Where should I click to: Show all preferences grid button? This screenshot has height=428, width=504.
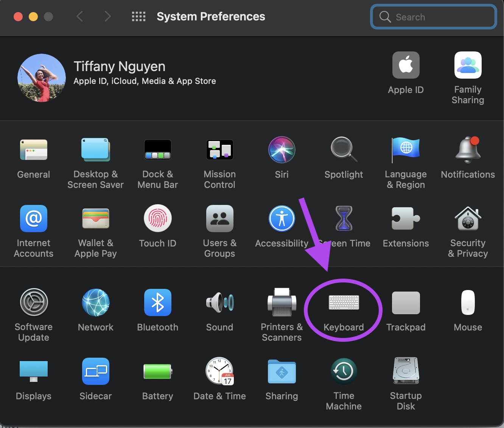(x=138, y=17)
